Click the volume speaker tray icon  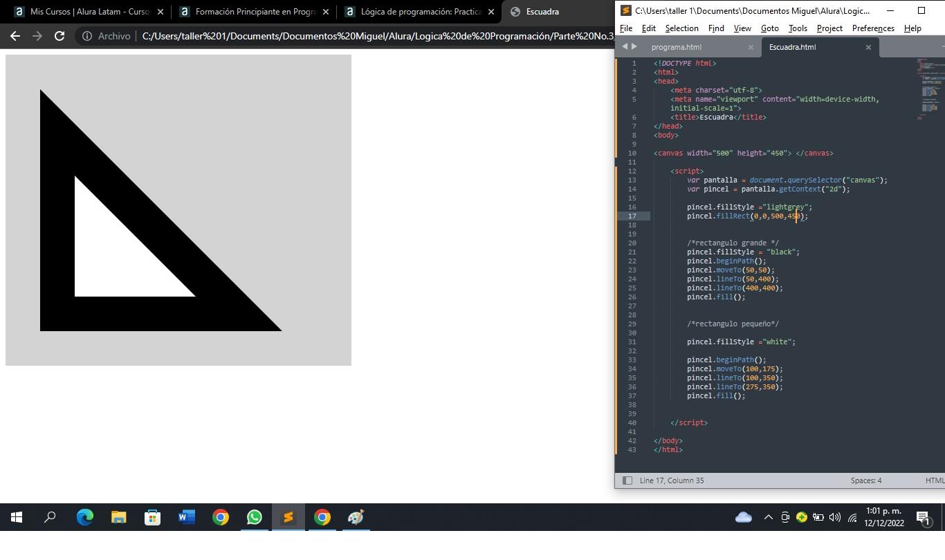click(x=835, y=517)
